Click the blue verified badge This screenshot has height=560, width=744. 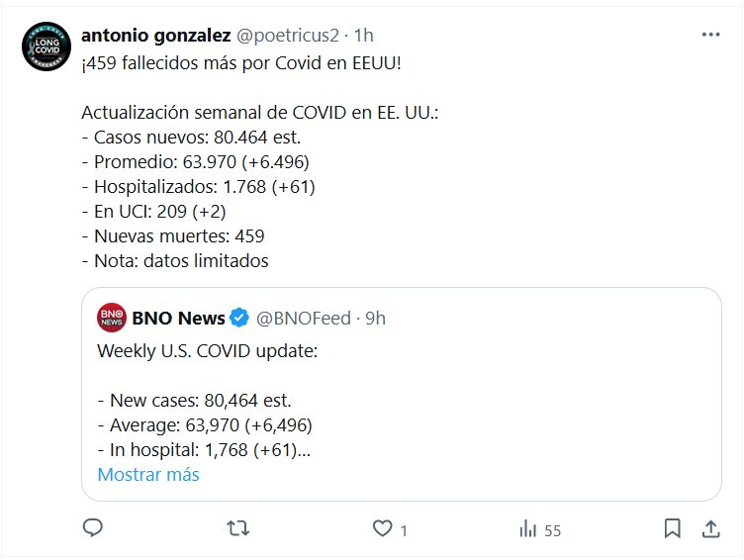(x=239, y=319)
